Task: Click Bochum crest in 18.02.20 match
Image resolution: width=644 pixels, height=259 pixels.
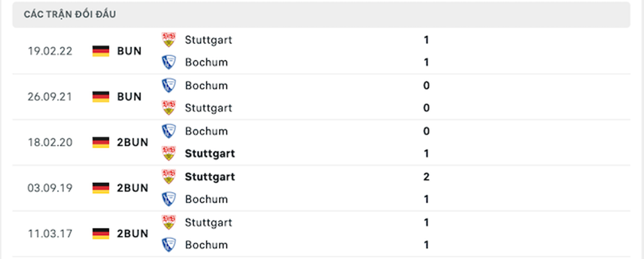Action: pos(169,131)
